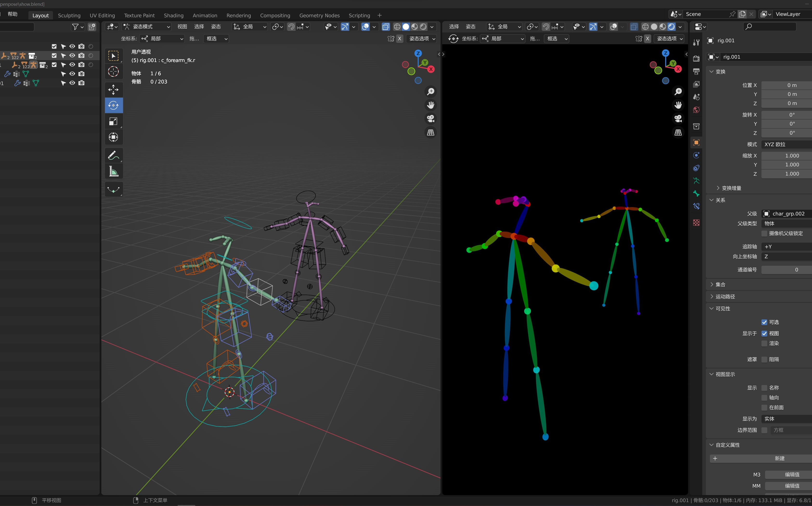Activate the Annotate pencil tool
Viewport: 812px width, 506px height.
coord(113,156)
